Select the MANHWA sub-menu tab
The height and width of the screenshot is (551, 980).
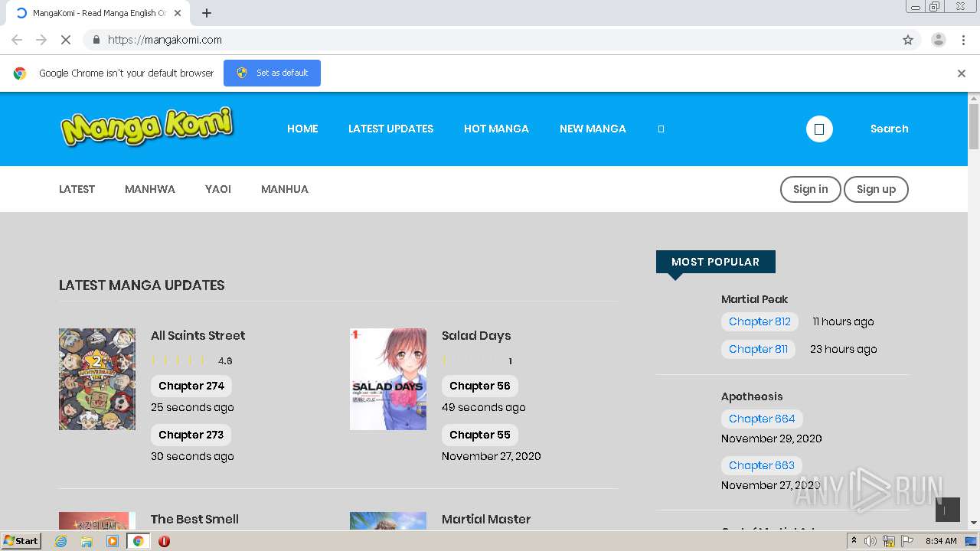click(150, 189)
